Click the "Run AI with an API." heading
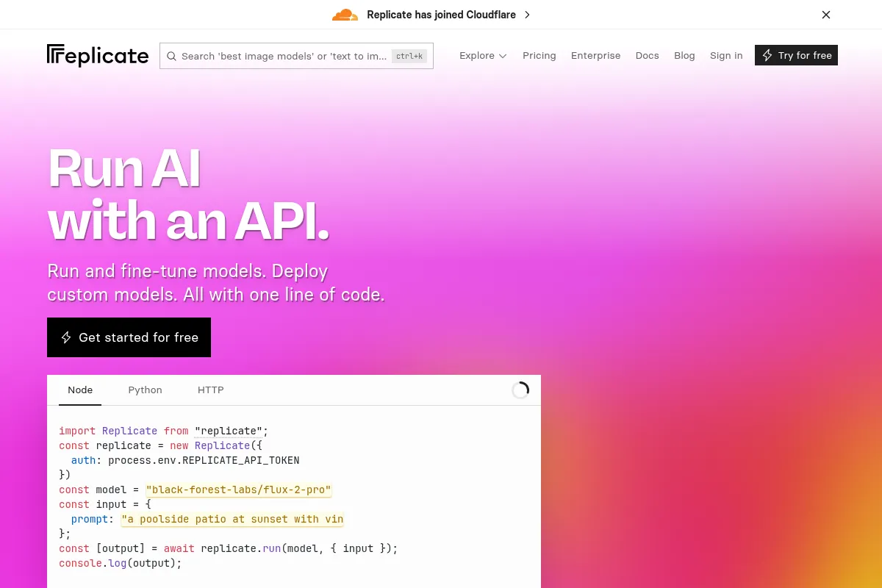 (x=188, y=195)
